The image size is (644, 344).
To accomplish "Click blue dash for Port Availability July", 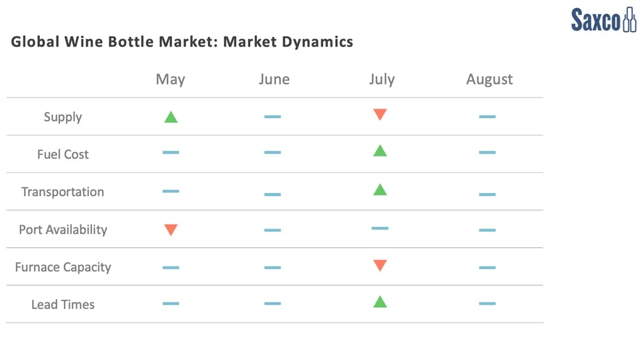I will tap(380, 228).
